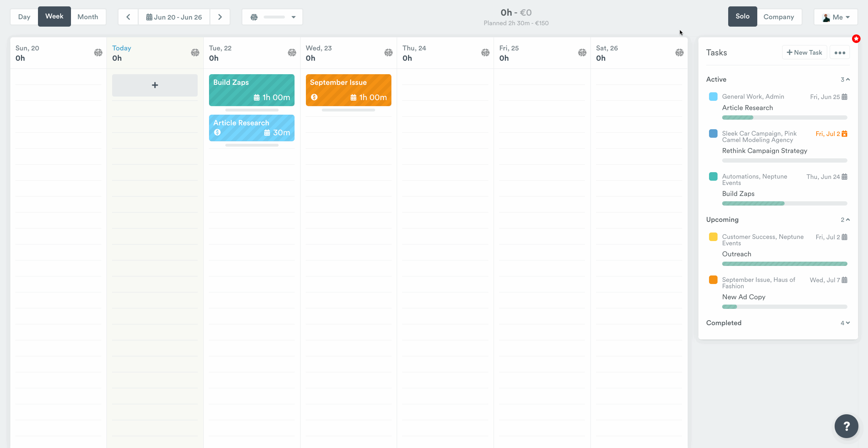
Task: Click the brain icon on Sat, 26
Action: click(679, 53)
